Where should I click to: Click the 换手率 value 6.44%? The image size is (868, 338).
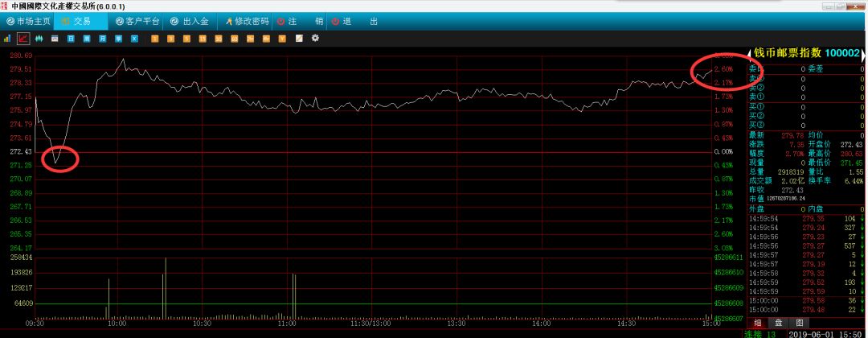(x=854, y=181)
